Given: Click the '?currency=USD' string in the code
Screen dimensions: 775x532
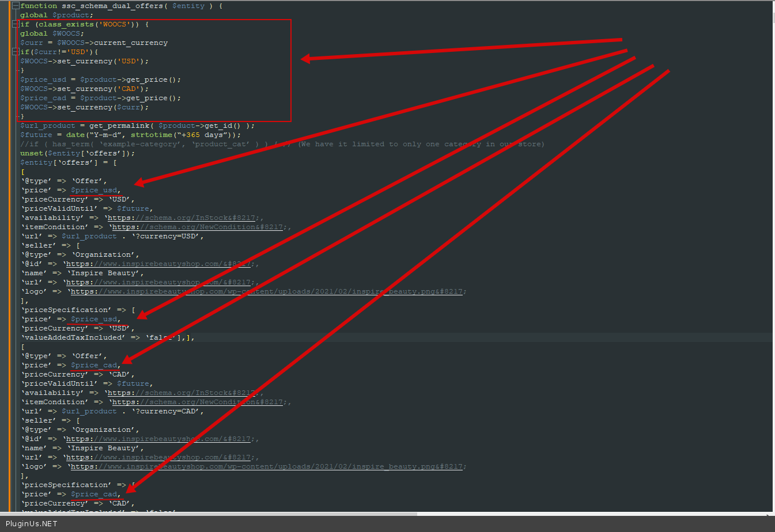Looking at the screenshot, I should pos(167,236).
